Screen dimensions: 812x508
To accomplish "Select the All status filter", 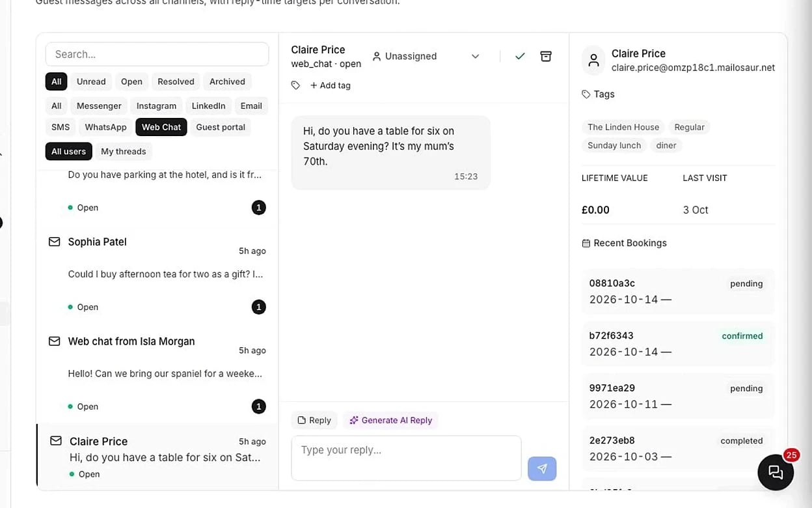I will [x=57, y=81].
